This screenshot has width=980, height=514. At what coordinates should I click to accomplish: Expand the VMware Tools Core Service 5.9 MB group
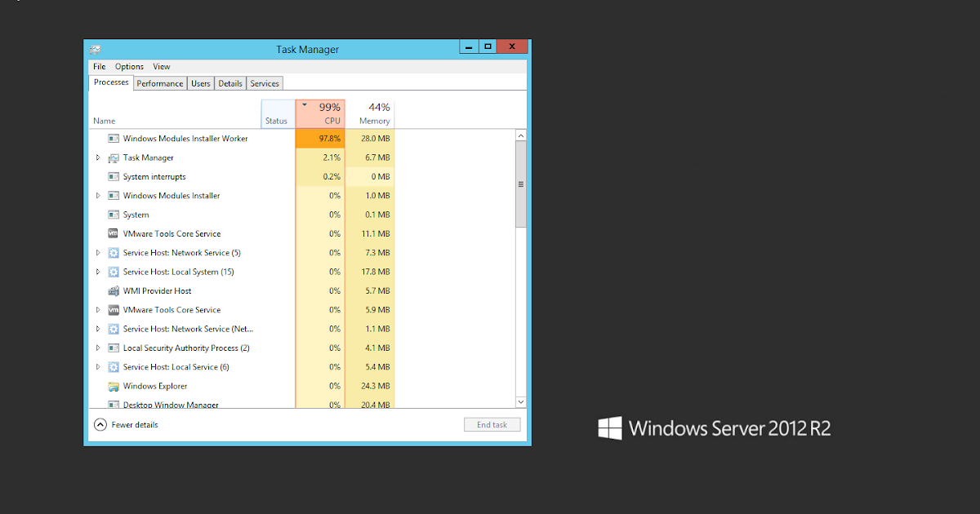coord(98,310)
